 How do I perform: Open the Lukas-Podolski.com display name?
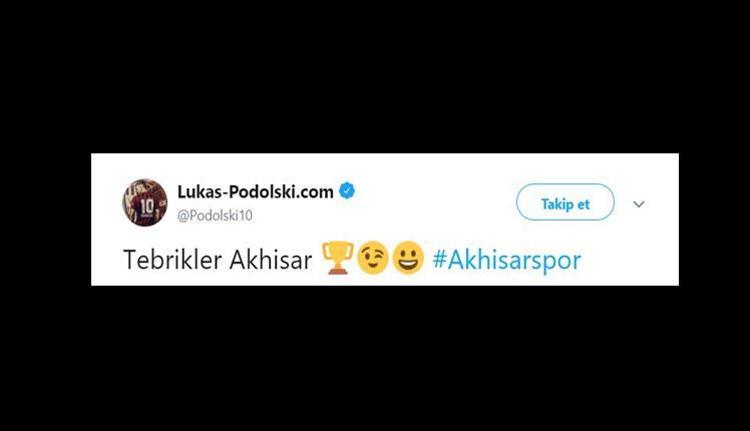(255, 191)
